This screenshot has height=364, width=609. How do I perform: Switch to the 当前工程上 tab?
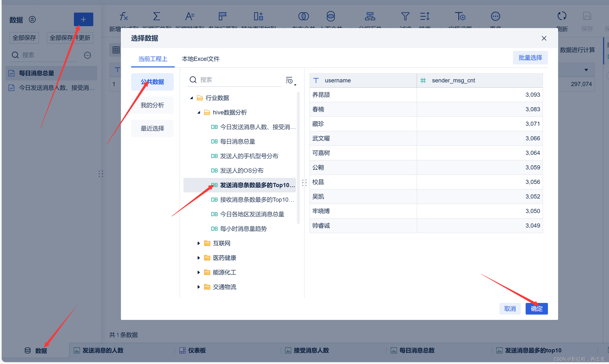pos(153,59)
